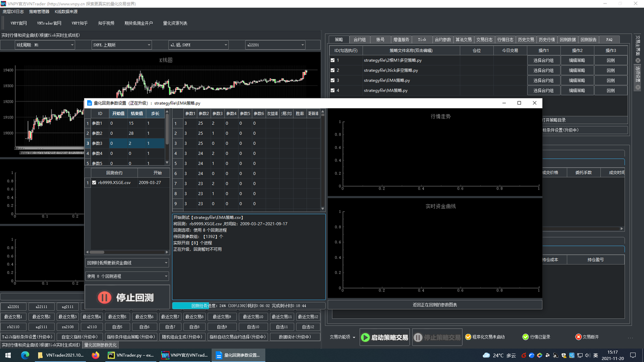Open the K线周期 M1 dropdown

pyautogui.click(x=45, y=45)
